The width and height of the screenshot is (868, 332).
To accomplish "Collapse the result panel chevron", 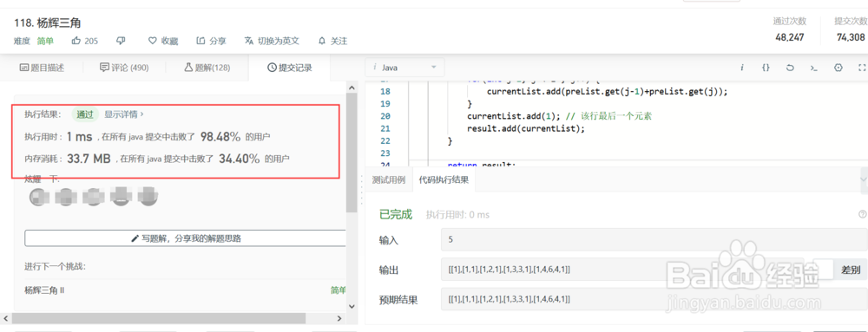I will pos(865,179).
